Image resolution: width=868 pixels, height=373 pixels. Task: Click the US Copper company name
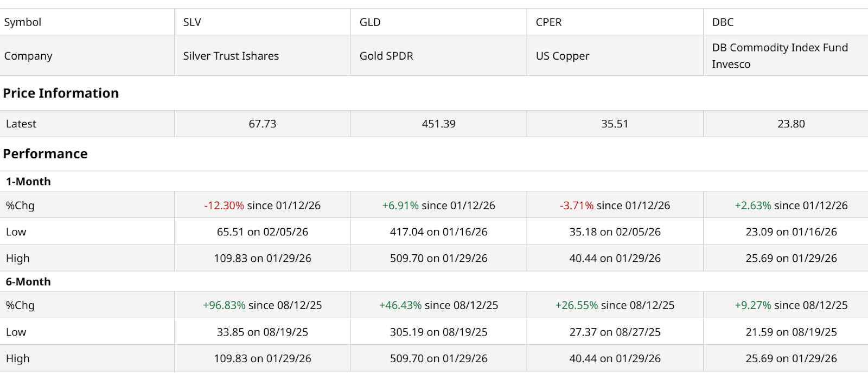click(x=562, y=56)
